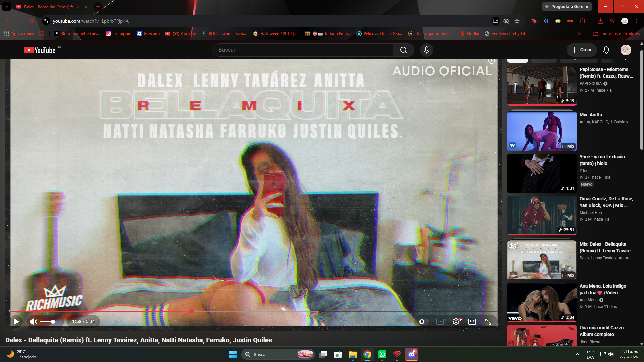Toggle subtitles in the video player
This screenshot has height=362, width=644.
[x=440, y=322]
